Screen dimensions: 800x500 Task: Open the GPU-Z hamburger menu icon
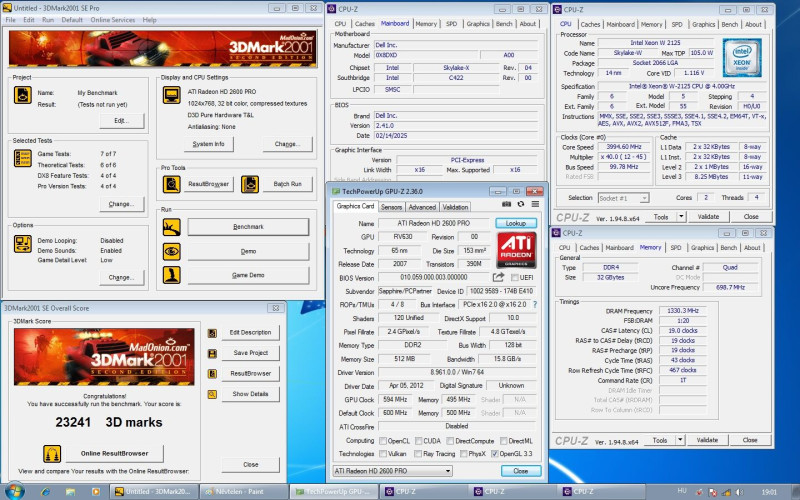click(535, 206)
